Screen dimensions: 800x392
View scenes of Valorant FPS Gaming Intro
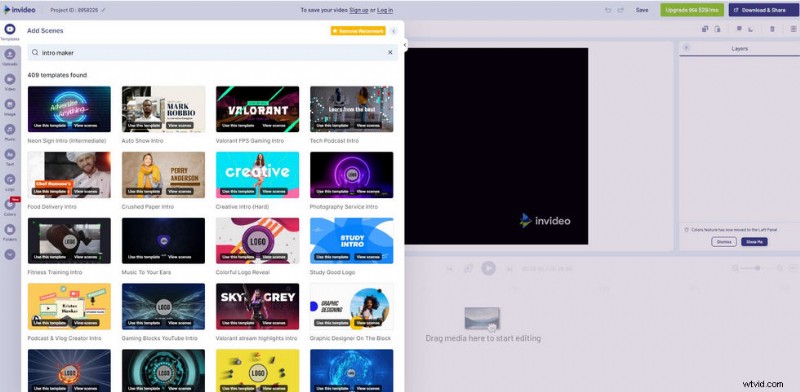(274, 125)
